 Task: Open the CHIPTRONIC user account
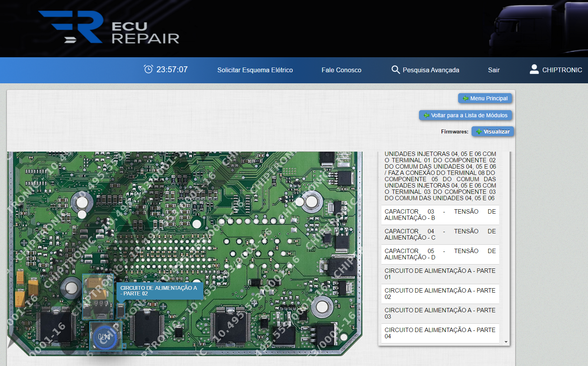coord(556,70)
